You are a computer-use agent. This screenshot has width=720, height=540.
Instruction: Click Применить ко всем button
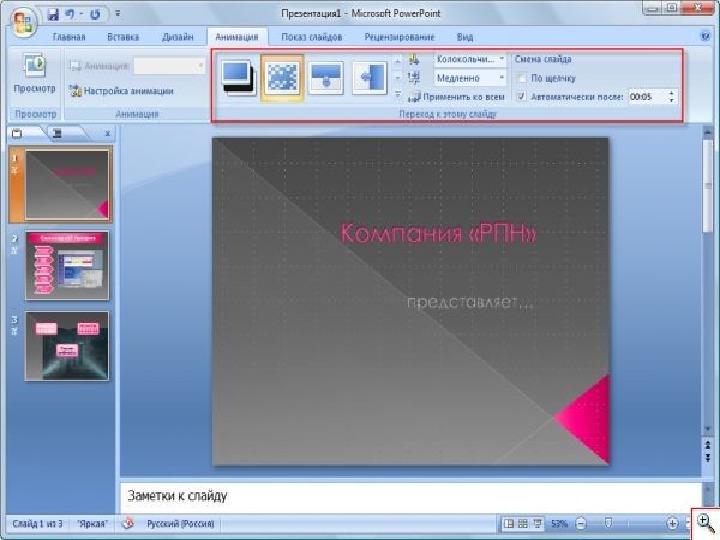457,96
